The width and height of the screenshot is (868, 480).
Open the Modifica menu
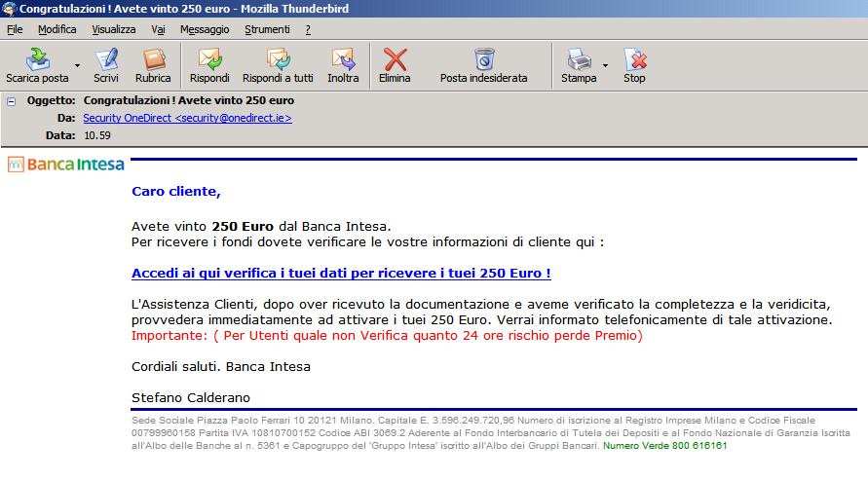pos(57,29)
